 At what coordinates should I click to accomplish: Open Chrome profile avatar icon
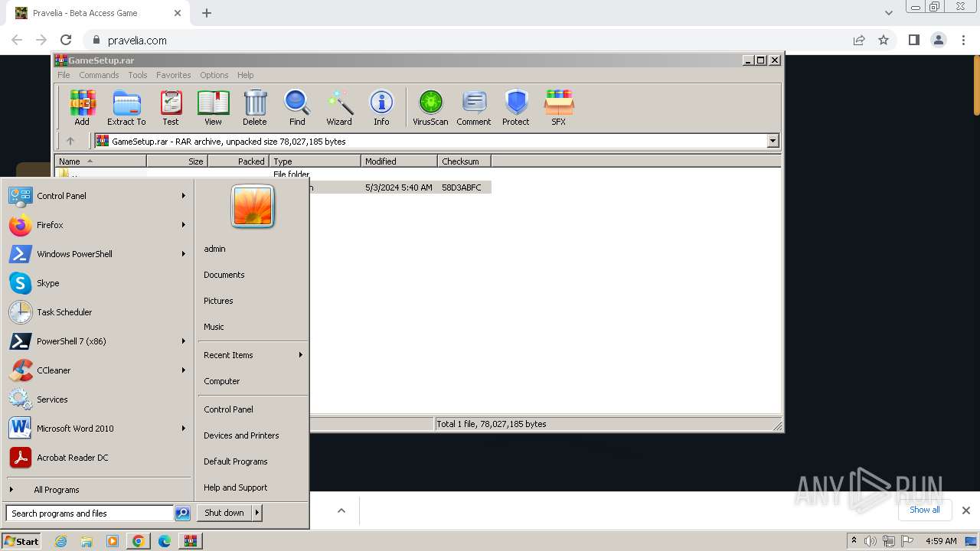click(x=938, y=40)
